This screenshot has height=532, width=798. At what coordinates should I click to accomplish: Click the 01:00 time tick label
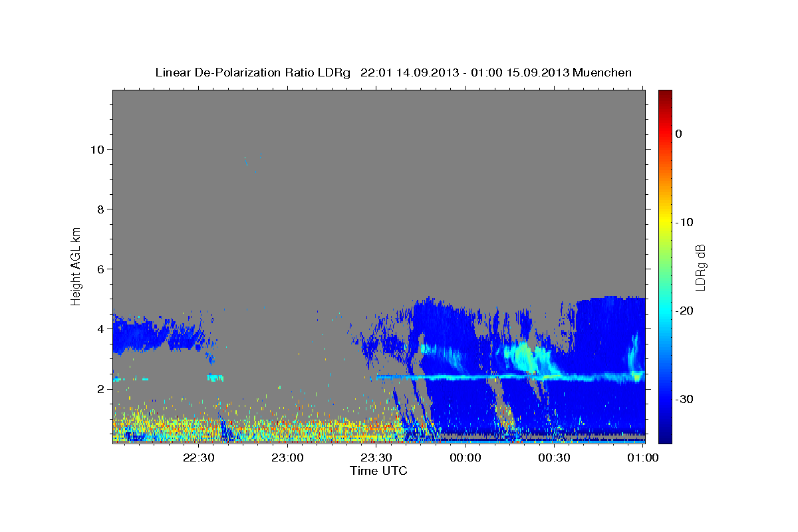pyautogui.click(x=643, y=458)
